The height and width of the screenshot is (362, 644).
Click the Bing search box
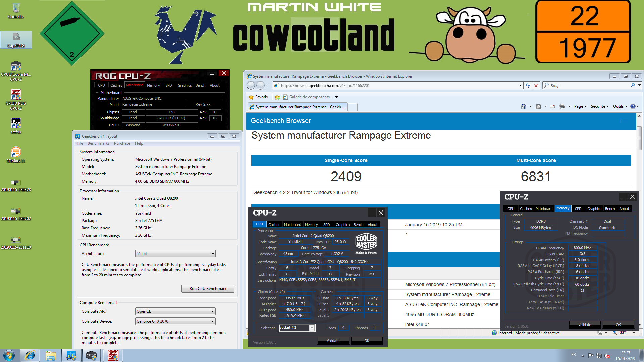(x=589, y=86)
